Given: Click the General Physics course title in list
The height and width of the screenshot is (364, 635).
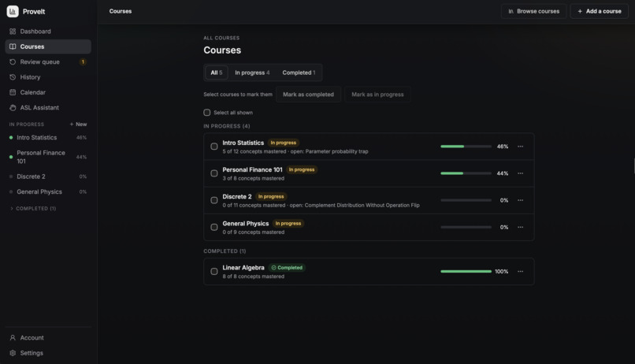Looking at the screenshot, I should [x=246, y=224].
